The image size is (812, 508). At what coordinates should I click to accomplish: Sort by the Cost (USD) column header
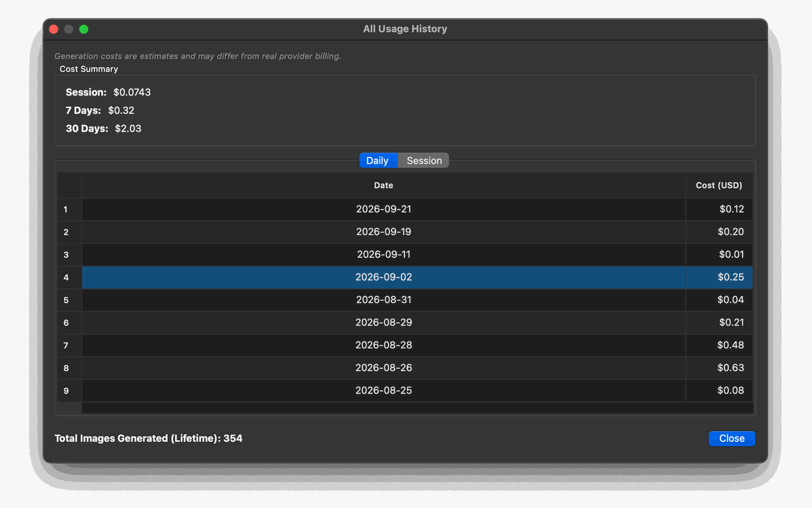pyautogui.click(x=719, y=185)
